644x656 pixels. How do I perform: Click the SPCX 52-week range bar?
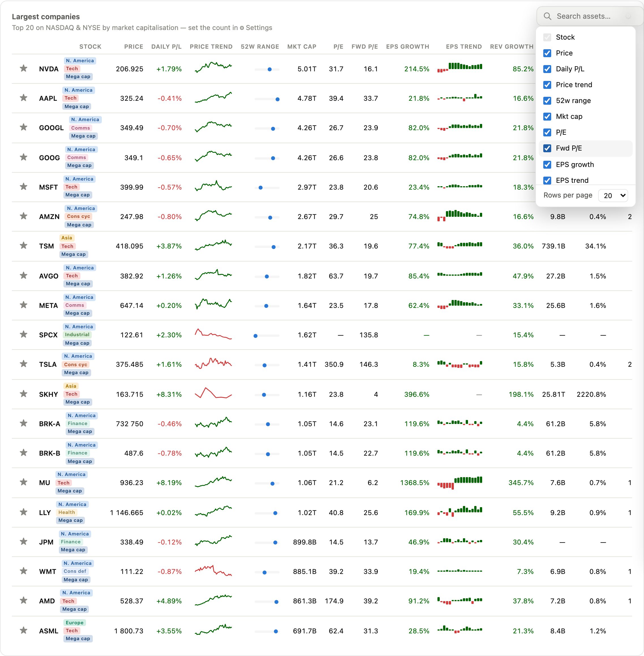(267, 336)
